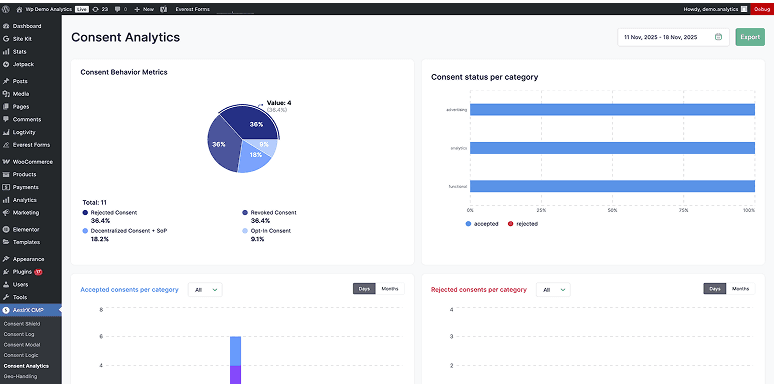Open Geo-Handling submenu item

(x=20, y=377)
